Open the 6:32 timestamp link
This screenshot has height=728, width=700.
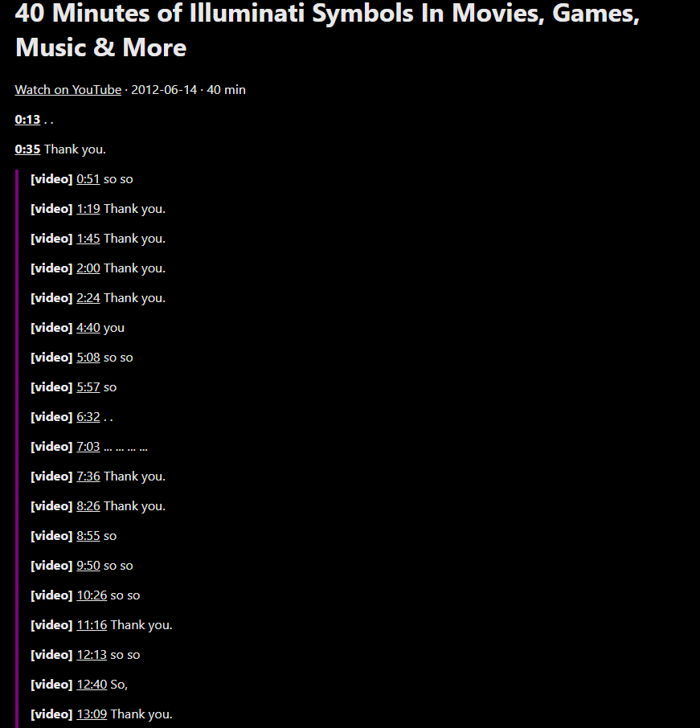tap(88, 416)
